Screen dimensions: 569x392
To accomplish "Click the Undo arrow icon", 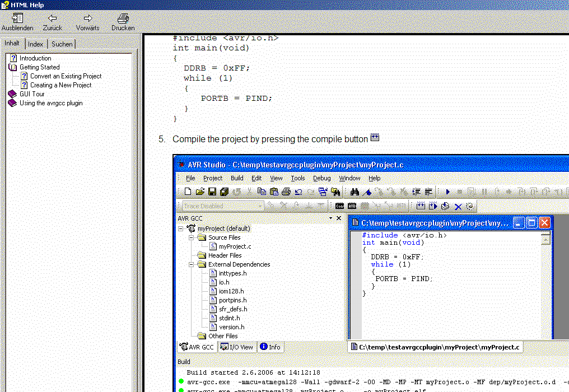I will pyautogui.click(x=299, y=192).
